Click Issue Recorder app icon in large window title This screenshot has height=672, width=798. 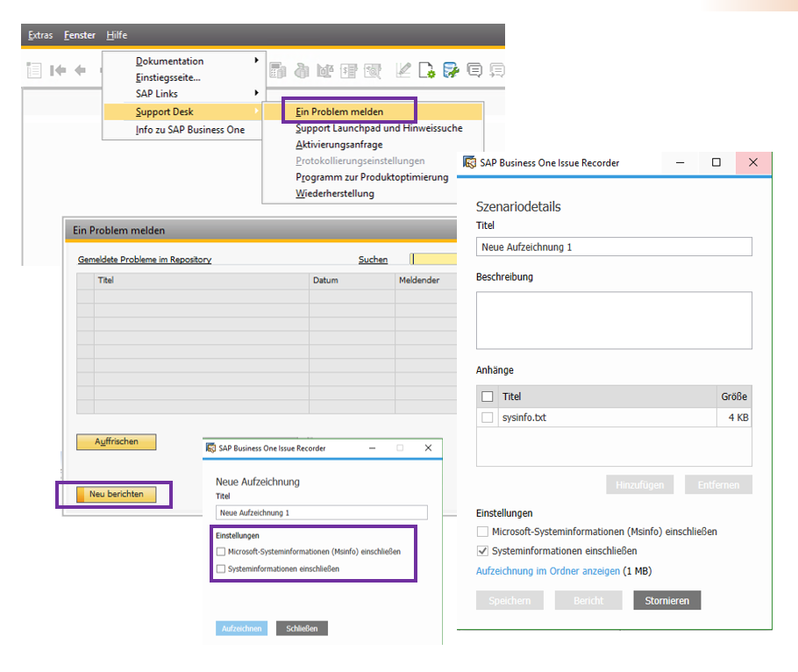pos(469,162)
